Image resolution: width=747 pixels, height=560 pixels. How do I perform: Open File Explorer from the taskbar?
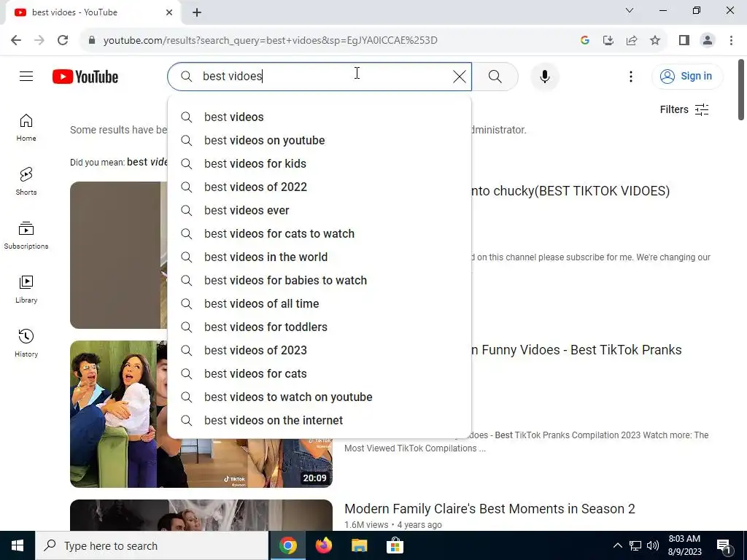pos(359,545)
